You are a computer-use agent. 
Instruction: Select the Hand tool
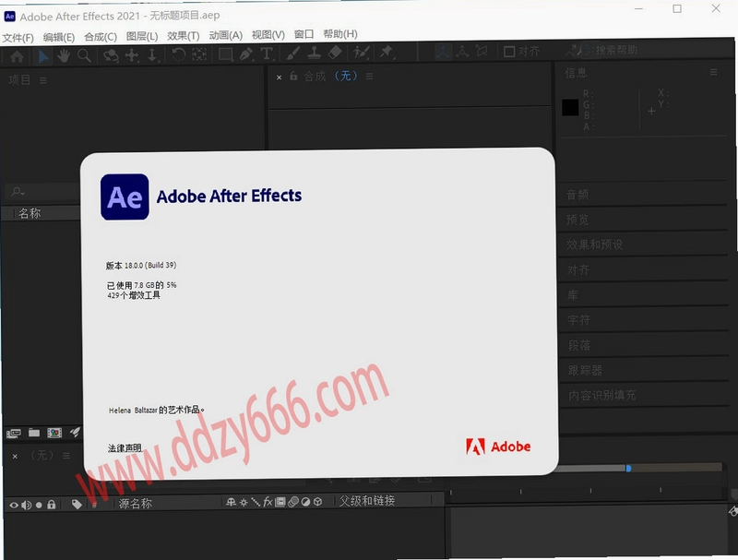[x=64, y=55]
